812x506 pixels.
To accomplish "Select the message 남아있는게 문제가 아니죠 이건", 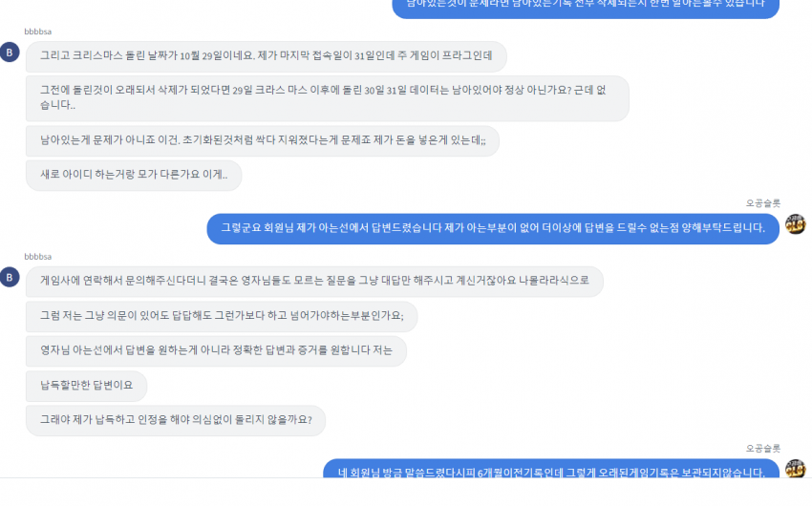I will [x=263, y=140].
